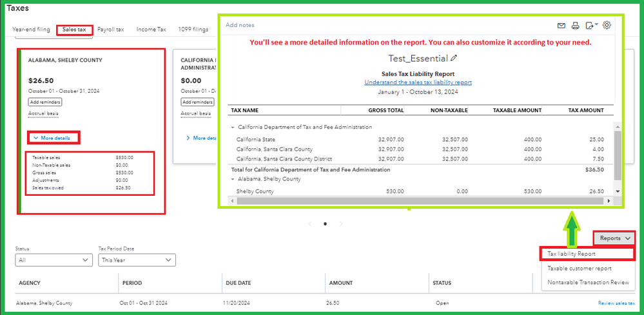Click GROSS TOTAL report column header
644x315 pixels.
click(x=385, y=110)
